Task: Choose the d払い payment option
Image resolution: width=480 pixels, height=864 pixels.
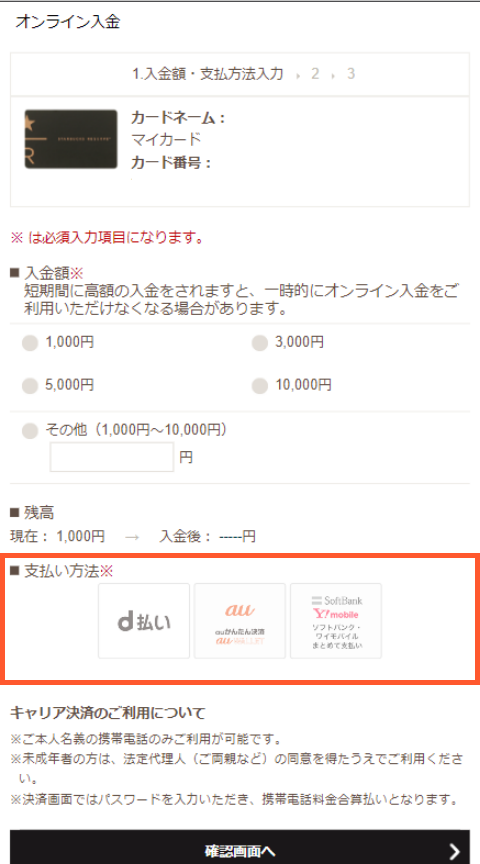Action: coord(144,621)
